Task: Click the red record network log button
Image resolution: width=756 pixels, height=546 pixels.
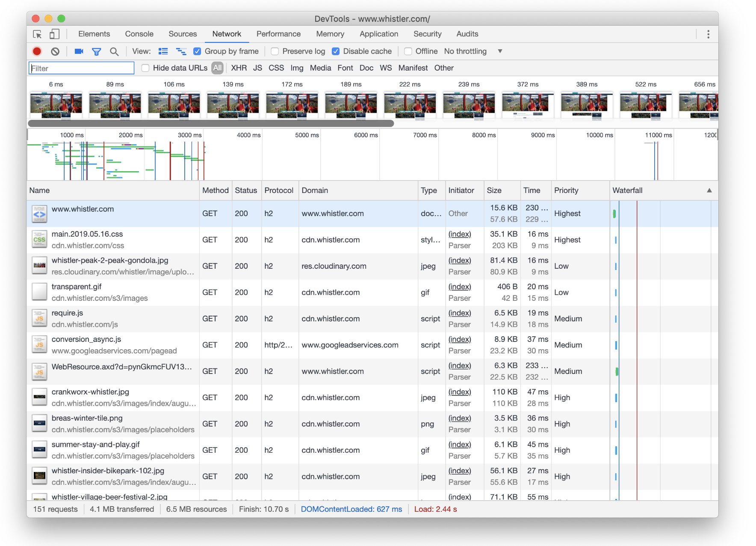Action: (37, 51)
